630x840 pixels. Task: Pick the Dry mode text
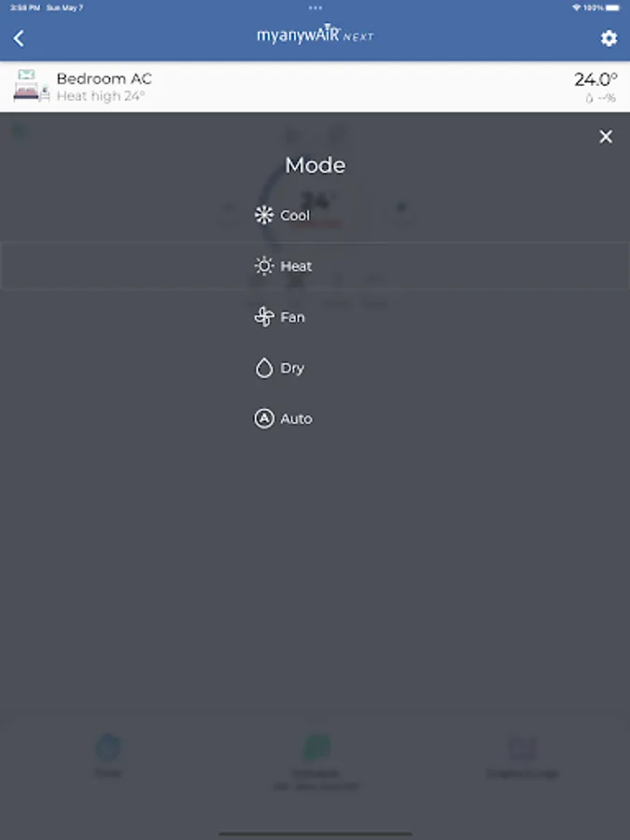pos(292,368)
